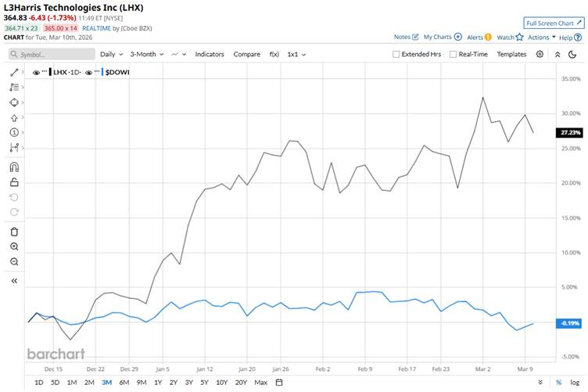The image size is (588, 392).
Task: Zoom in using the magnifier plus icon
Action: (14, 246)
